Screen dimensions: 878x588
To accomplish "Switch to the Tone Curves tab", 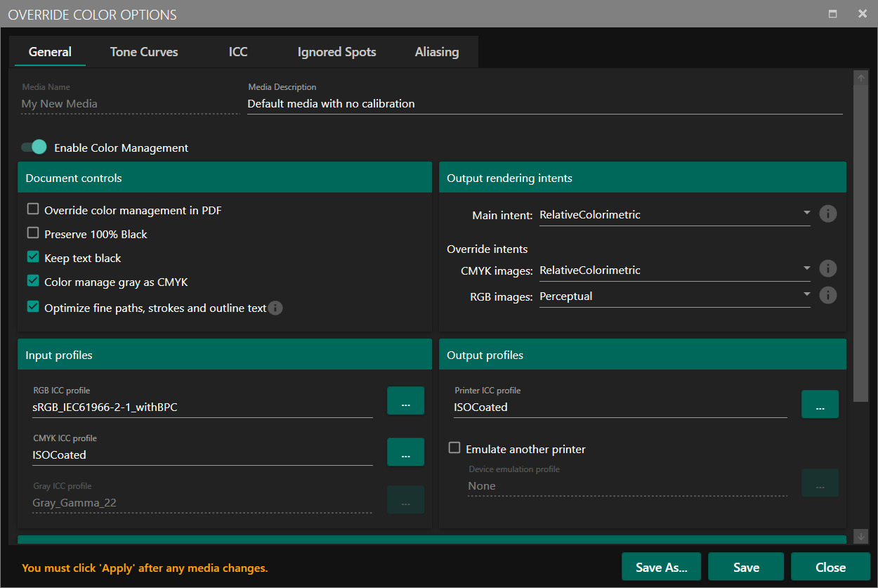I will tap(144, 52).
